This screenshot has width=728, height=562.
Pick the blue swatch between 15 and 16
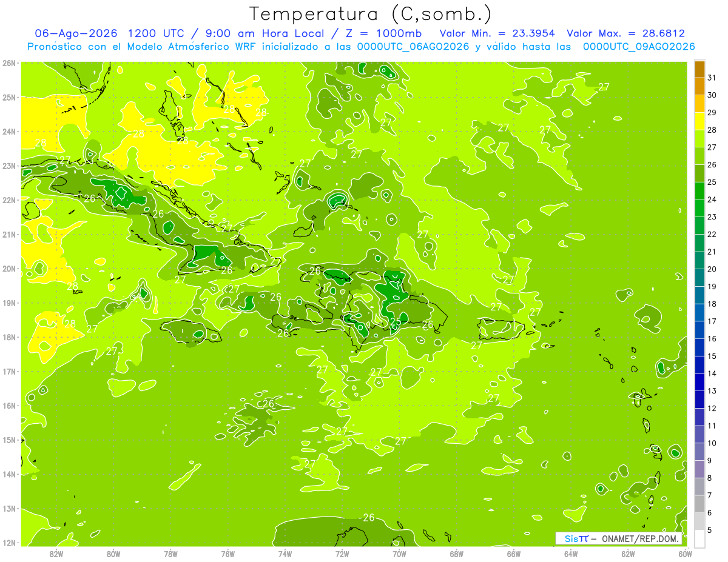[699, 347]
